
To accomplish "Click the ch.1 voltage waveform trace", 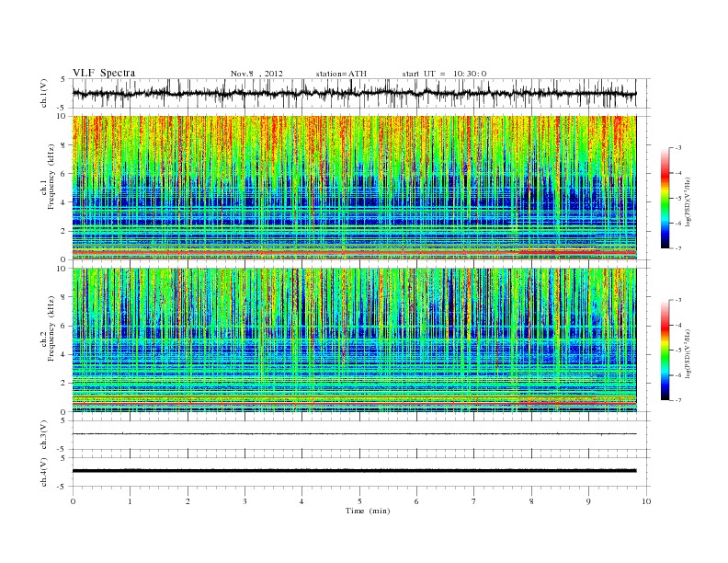I will click(354, 93).
